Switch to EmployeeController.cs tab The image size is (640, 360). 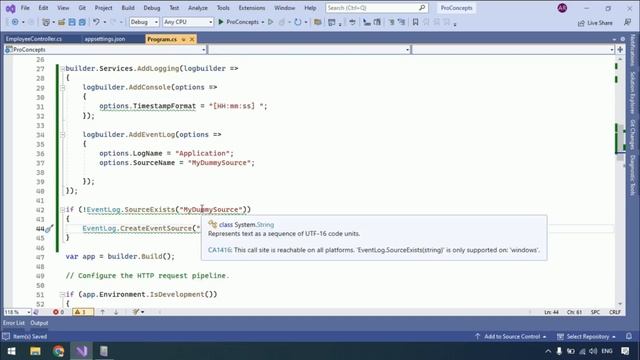(x=34, y=39)
